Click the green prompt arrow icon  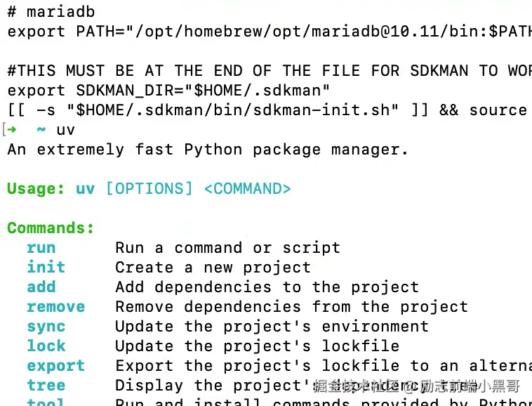(x=13, y=130)
